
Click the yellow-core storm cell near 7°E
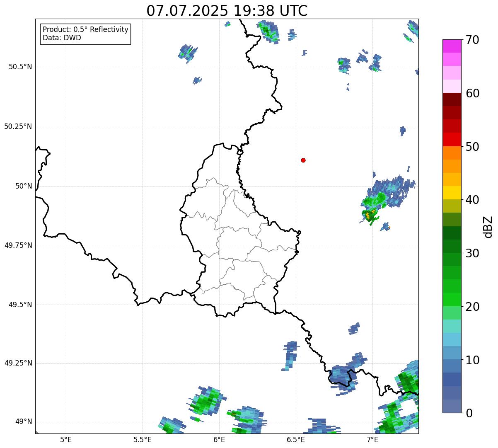(370, 215)
